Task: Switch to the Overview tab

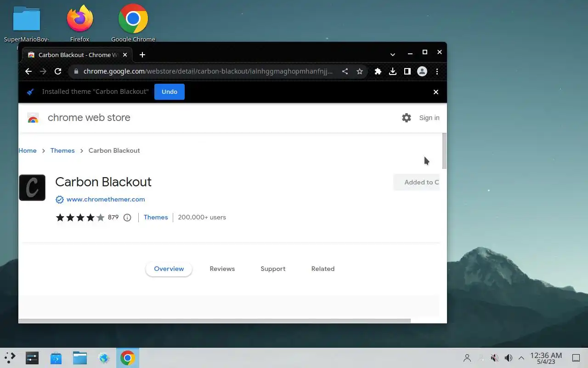Action: 169,269
